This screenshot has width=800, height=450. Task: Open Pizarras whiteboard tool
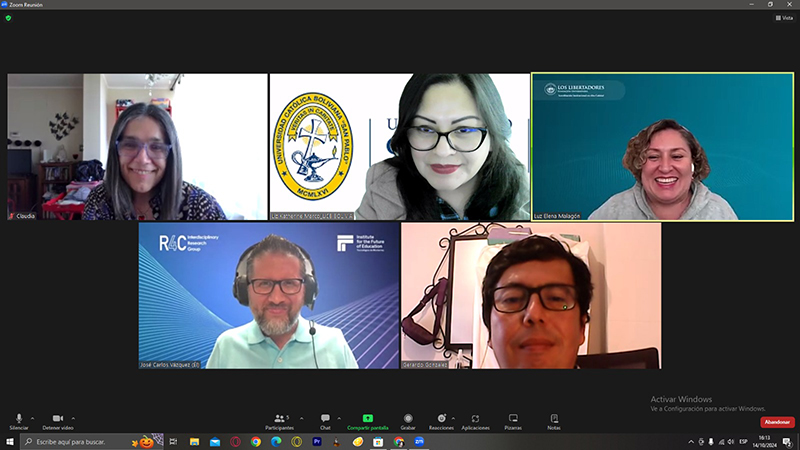tap(513, 420)
